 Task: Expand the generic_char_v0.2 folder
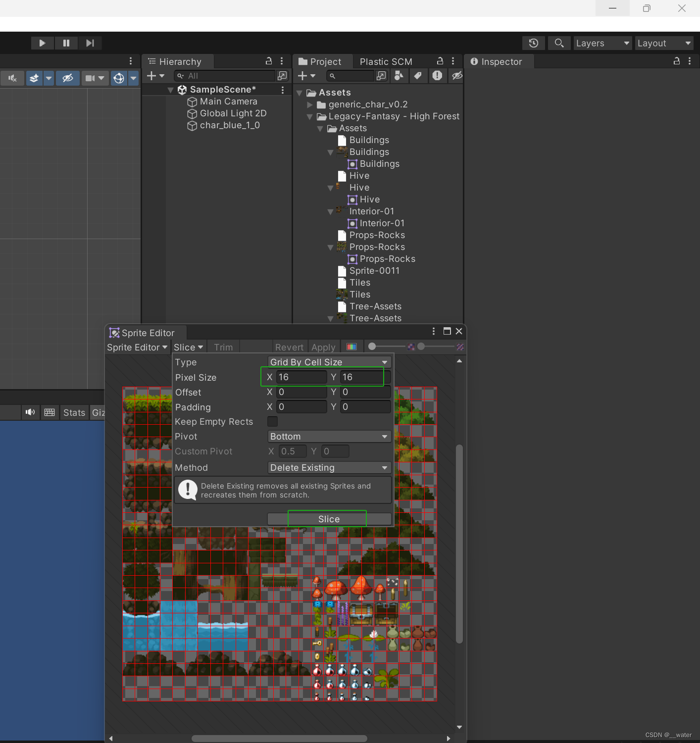coord(310,104)
